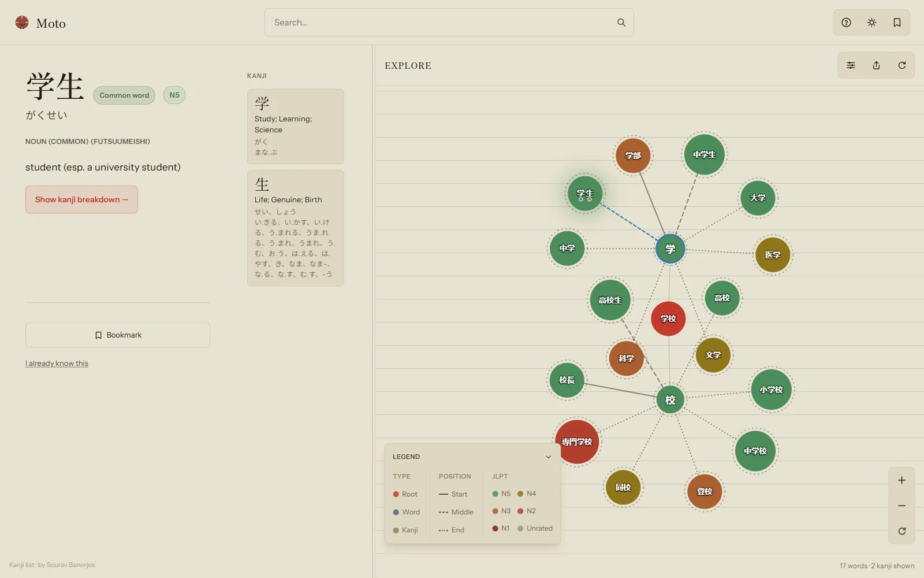Open the 学 kanji card
Image resolution: width=924 pixels, height=578 pixels.
click(296, 127)
